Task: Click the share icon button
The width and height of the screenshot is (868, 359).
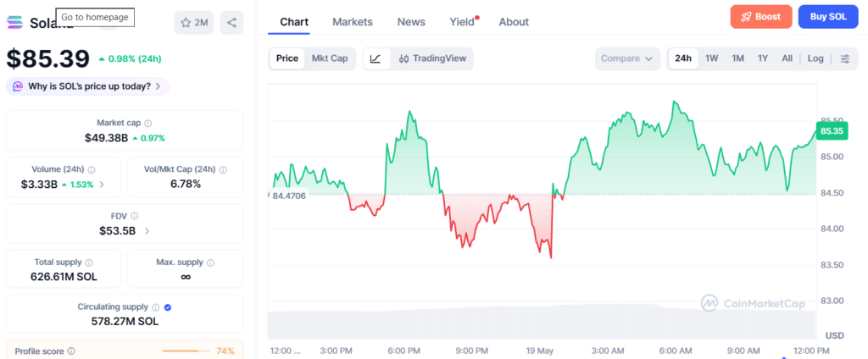Action: [x=231, y=23]
